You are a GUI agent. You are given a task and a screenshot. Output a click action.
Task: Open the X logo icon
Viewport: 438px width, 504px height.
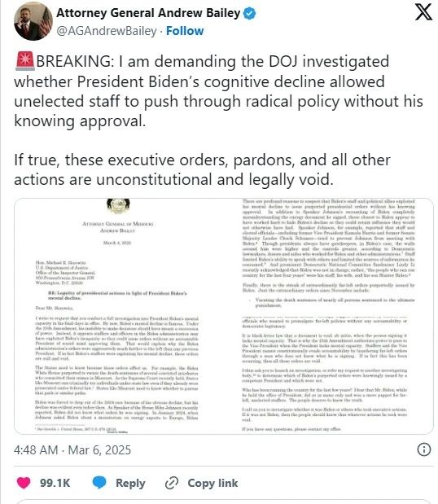pos(423,12)
